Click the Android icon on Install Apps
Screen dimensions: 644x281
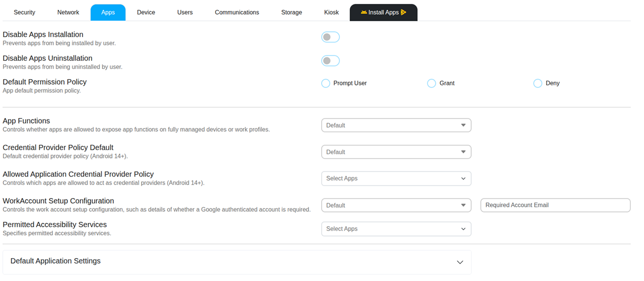(x=364, y=12)
